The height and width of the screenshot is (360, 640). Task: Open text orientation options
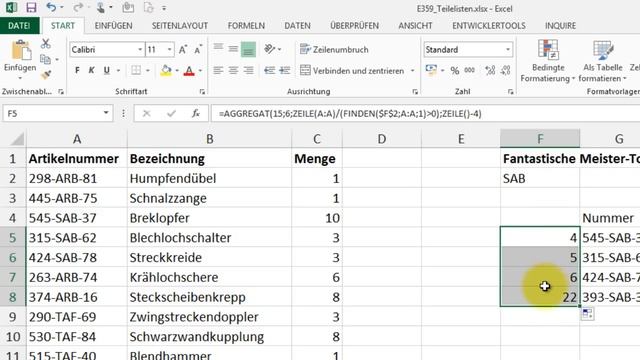[270, 49]
